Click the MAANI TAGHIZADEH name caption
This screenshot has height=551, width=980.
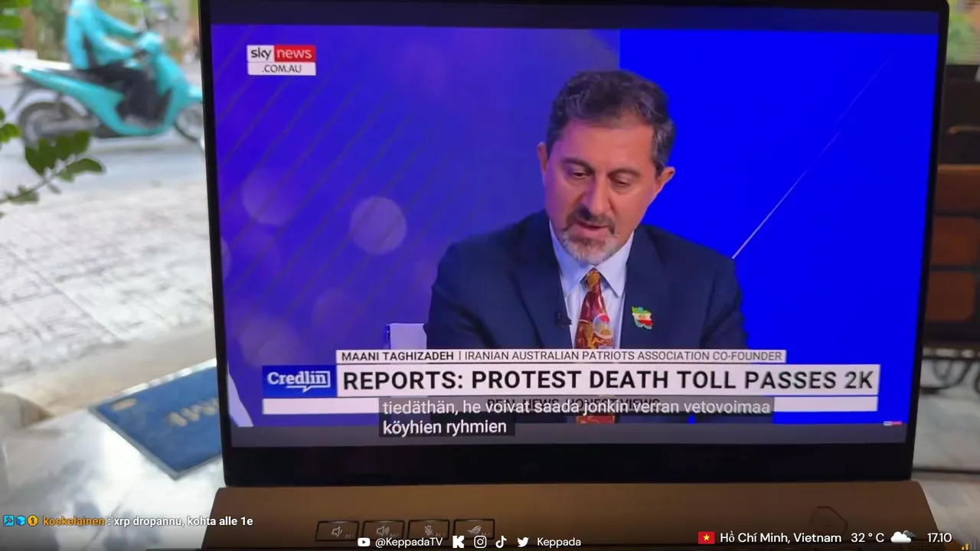click(397, 356)
